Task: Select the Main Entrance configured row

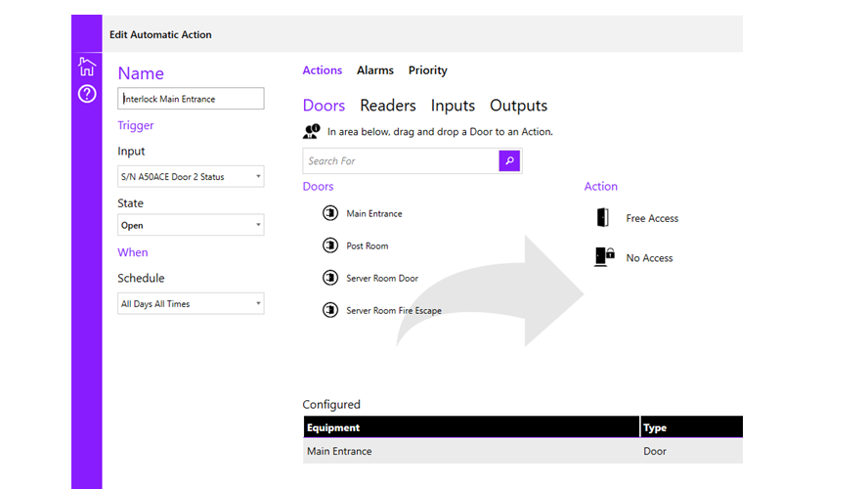Action: tap(471, 451)
